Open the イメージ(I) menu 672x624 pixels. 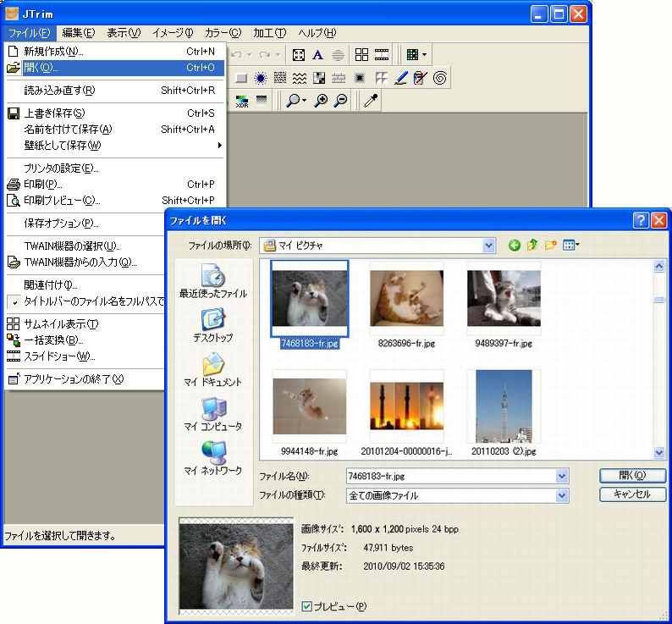[x=173, y=32]
